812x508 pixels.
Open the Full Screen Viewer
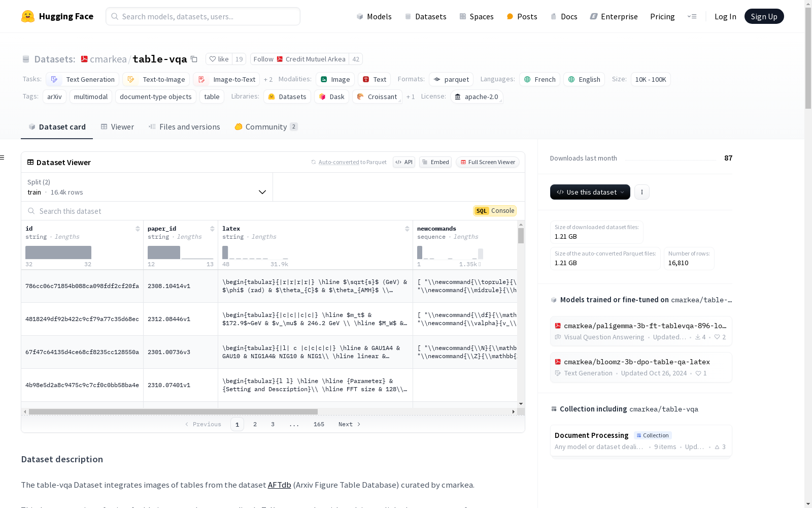488,162
